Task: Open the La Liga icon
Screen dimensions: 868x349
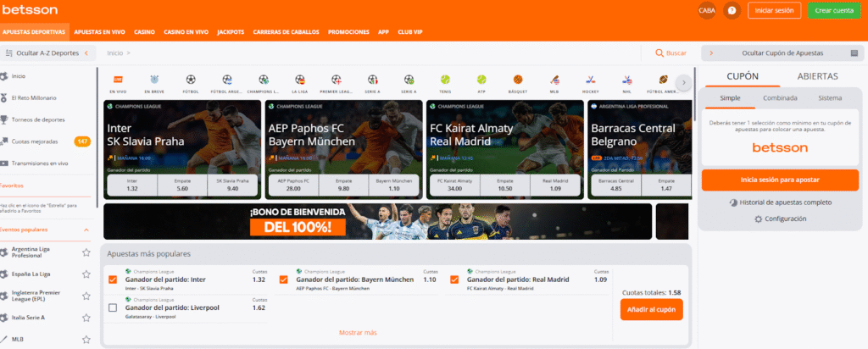Action: pyautogui.click(x=299, y=80)
